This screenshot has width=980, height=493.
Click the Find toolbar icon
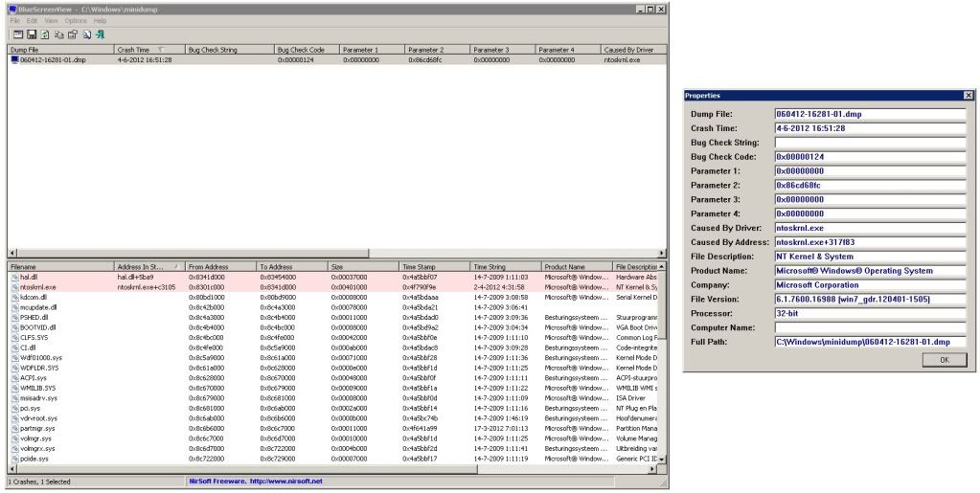tap(86, 34)
